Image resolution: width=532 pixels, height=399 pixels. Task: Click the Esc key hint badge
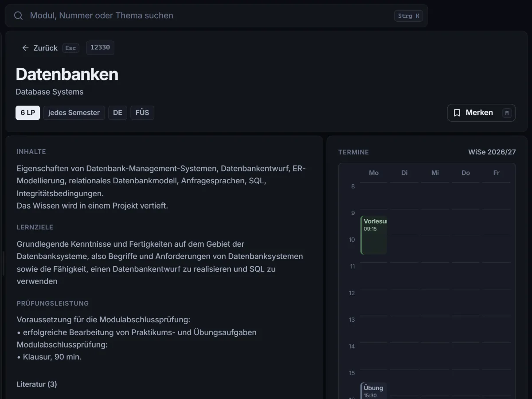[70, 48]
